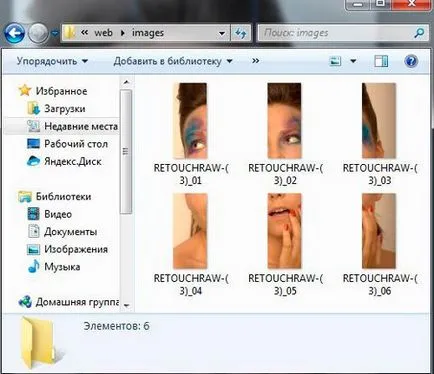Click the star icon of Избранное
This screenshot has width=434, height=374.
(25, 90)
